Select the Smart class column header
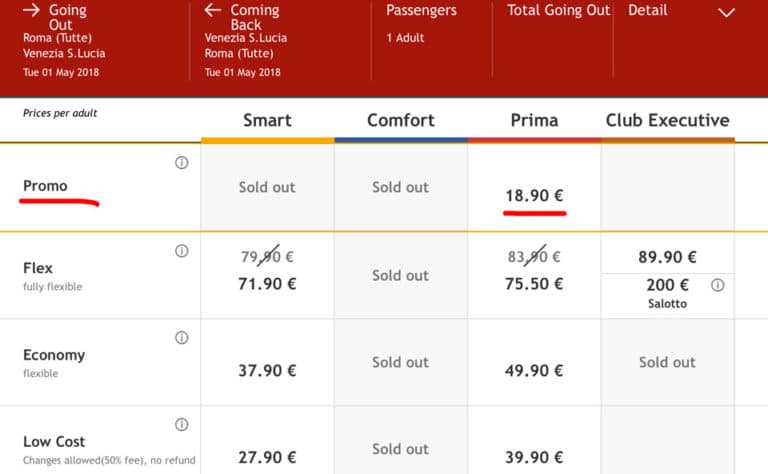 click(x=267, y=121)
